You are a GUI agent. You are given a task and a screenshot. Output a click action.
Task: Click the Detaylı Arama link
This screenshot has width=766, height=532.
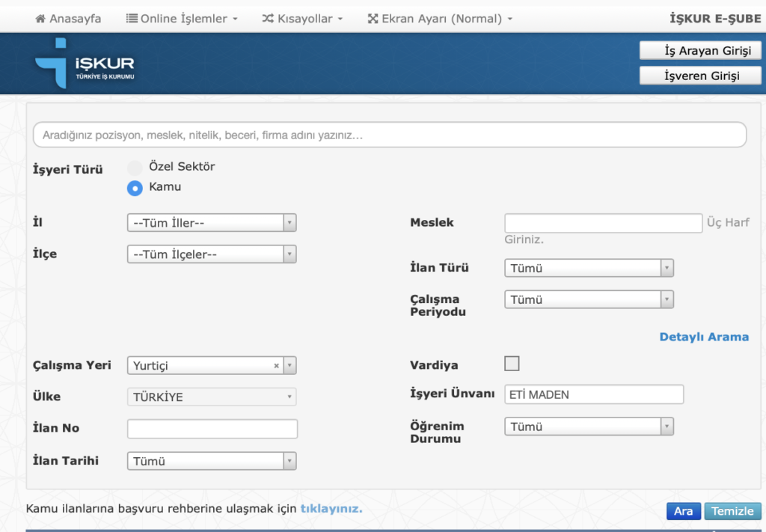click(703, 337)
